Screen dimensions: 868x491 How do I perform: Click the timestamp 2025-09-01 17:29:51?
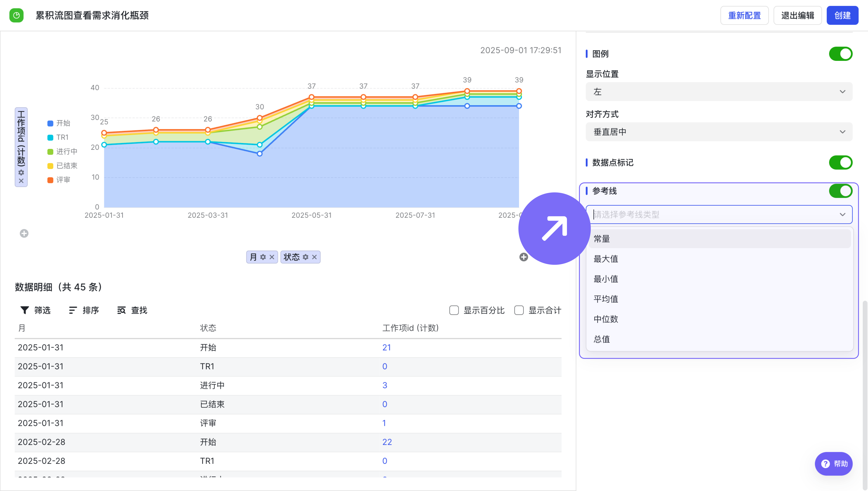(x=521, y=50)
